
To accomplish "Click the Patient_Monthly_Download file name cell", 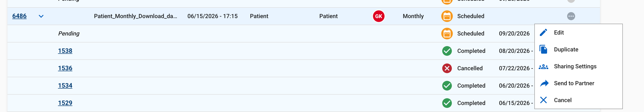I will click(135, 16).
